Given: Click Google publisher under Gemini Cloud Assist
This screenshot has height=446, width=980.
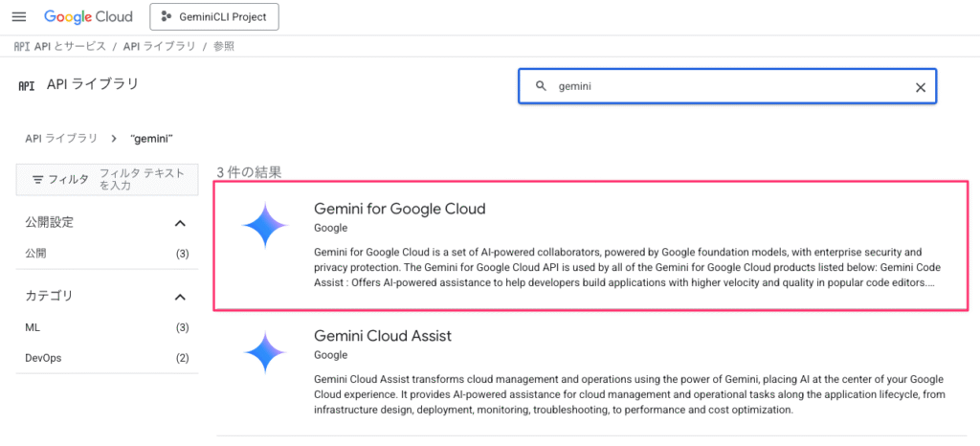Looking at the screenshot, I should coord(330,355).
